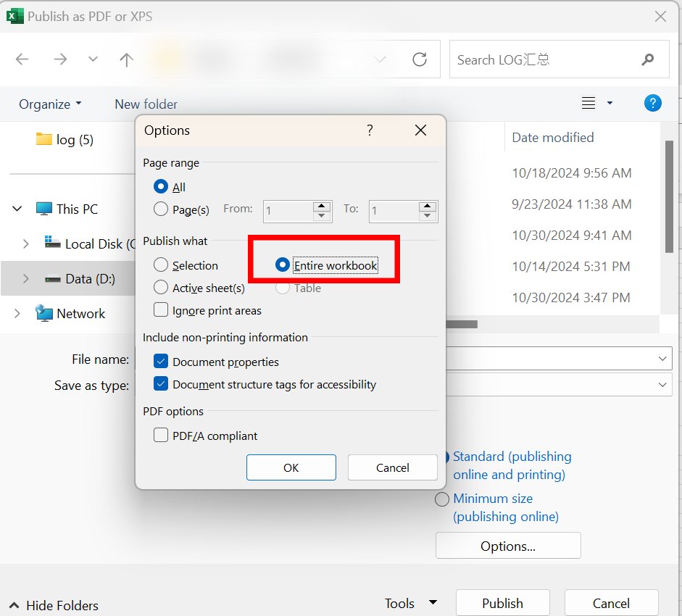Click the help icon in the Options dialog
The width and height of the screenshot is (682, 616).
coord(370,130)
